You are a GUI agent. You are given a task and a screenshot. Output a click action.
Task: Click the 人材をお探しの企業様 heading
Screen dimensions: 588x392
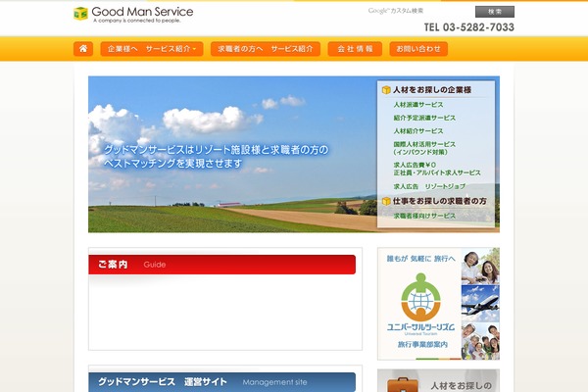click(x=432, y=90)
